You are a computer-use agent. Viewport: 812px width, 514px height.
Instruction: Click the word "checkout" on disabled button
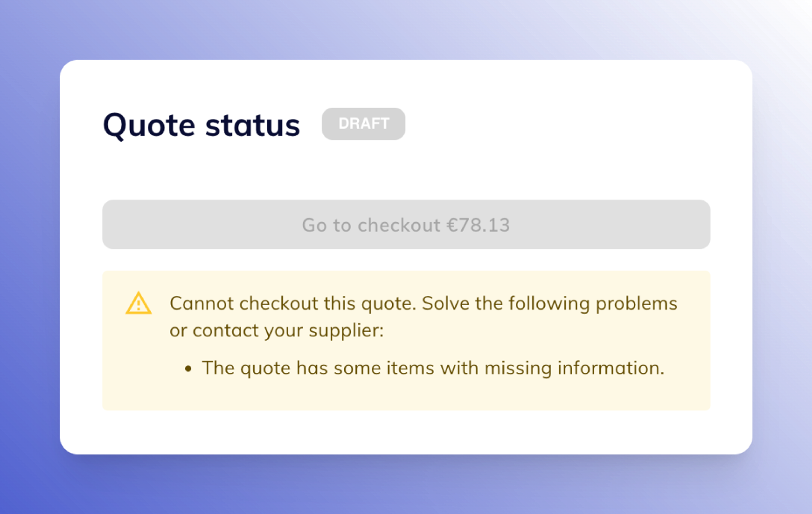coord(399,225)
